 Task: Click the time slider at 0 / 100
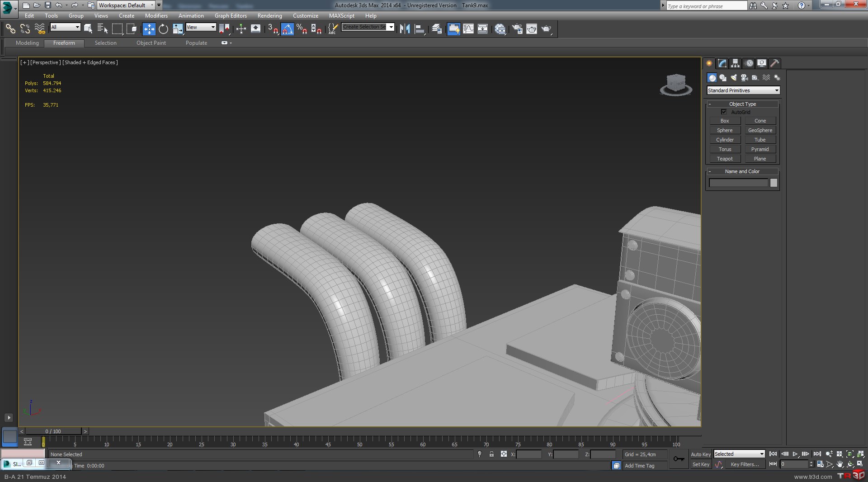pyautogui.click(x=53, y=431)
